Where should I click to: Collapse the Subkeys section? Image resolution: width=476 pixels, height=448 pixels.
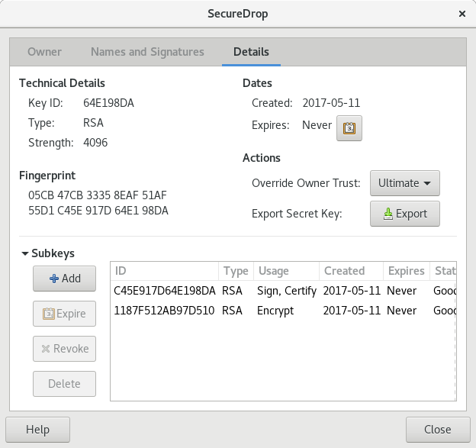pos(25,253)
